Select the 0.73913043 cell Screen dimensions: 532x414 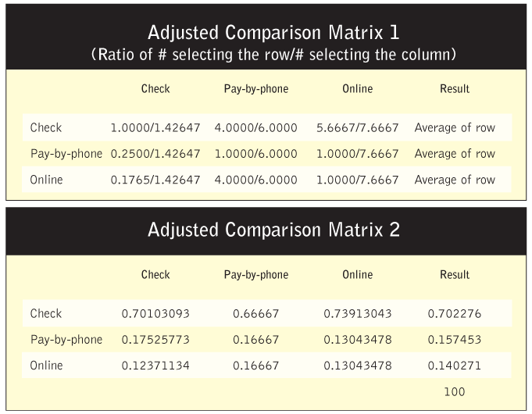click(357, 314)
